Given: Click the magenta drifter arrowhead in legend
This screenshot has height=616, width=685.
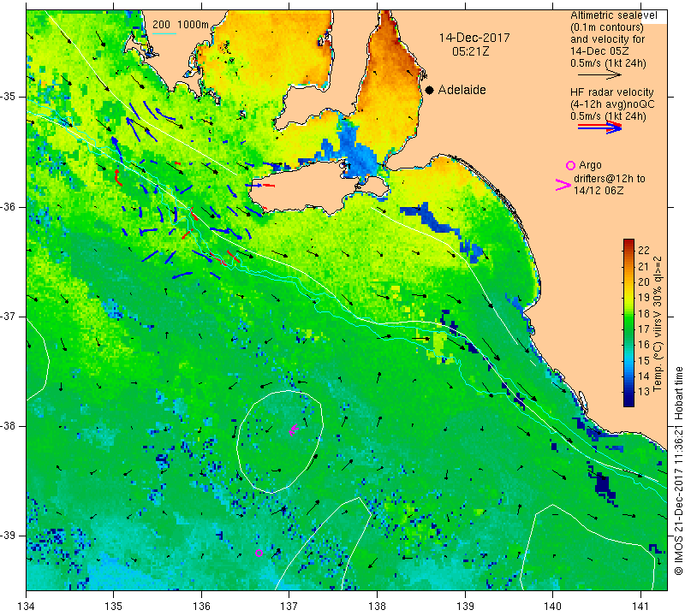Looking at the screenshot, I should 563,185.
